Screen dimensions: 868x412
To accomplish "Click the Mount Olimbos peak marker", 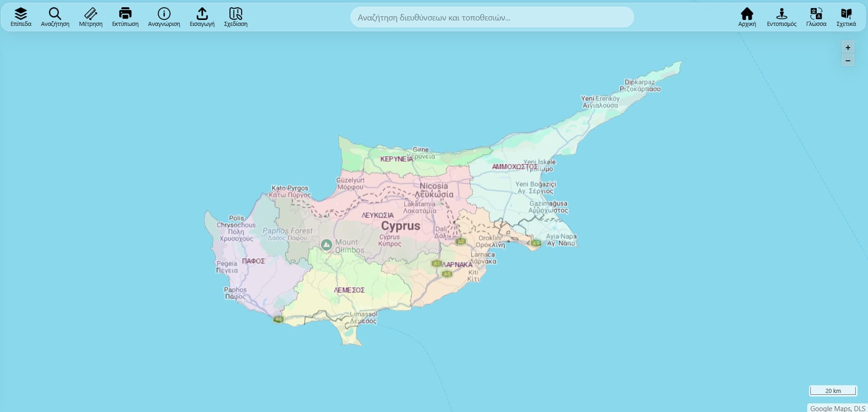I will pos(326,245).
